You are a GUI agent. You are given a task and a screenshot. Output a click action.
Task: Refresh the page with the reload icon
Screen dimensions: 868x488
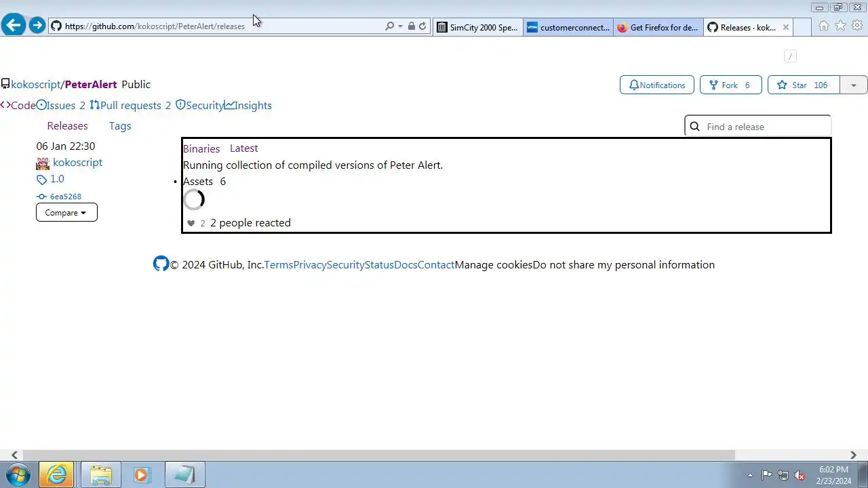tap(422, 26)
